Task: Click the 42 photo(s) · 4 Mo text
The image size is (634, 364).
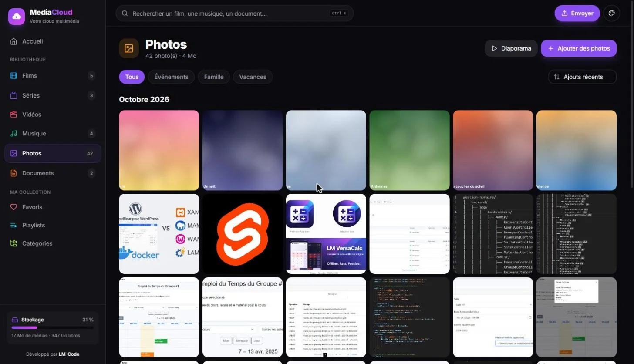Action: 171,56
